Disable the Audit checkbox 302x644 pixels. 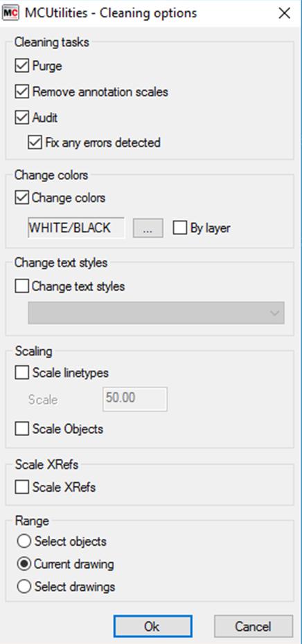tap(21, 118)
